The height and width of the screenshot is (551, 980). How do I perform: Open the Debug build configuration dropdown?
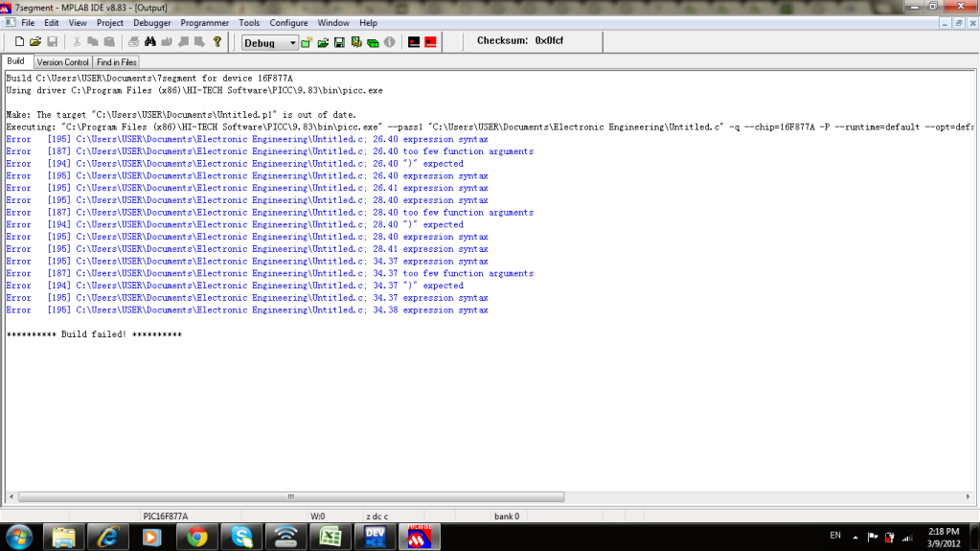[270, 42]
